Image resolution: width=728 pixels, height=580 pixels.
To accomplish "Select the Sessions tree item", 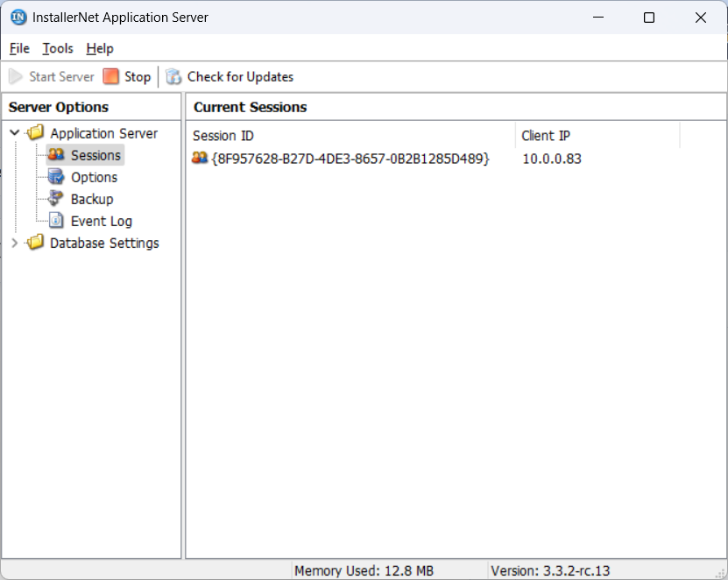I will click(95, 155).
